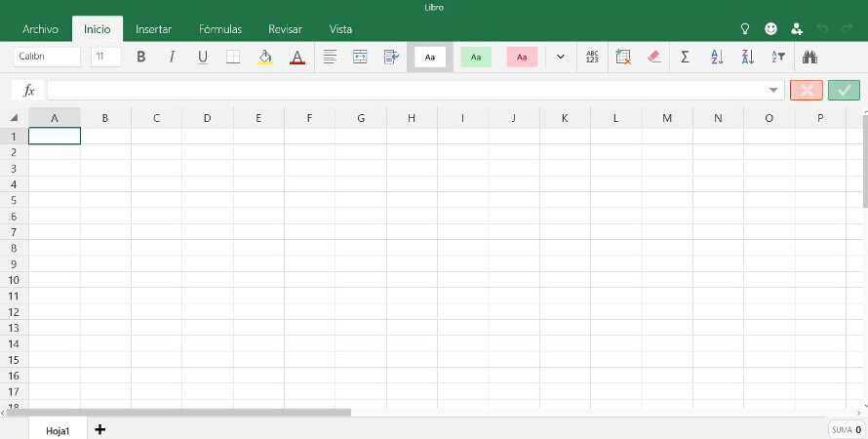868x439 pixels.
Task: Toggle italic formatting
Action: [x=172, y=57]
